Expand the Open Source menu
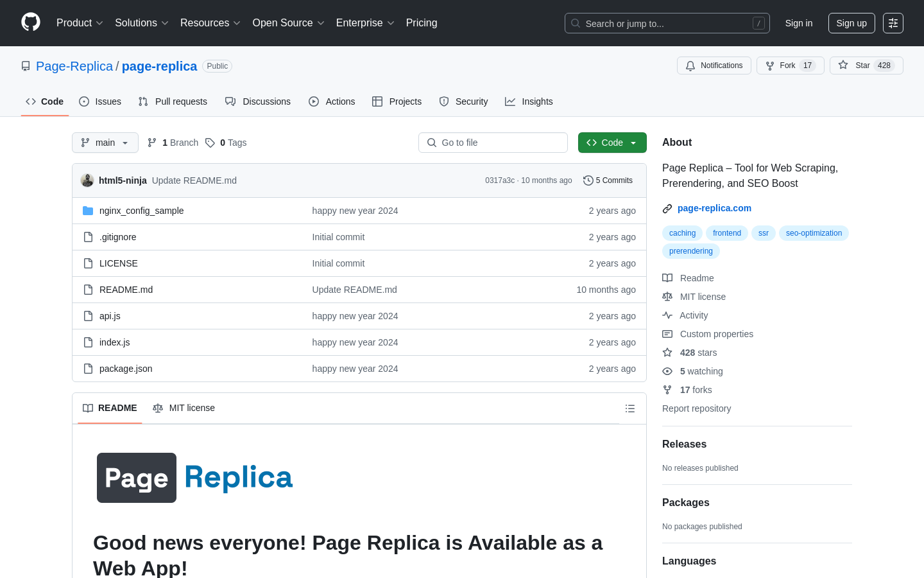 tap(289, 23)
